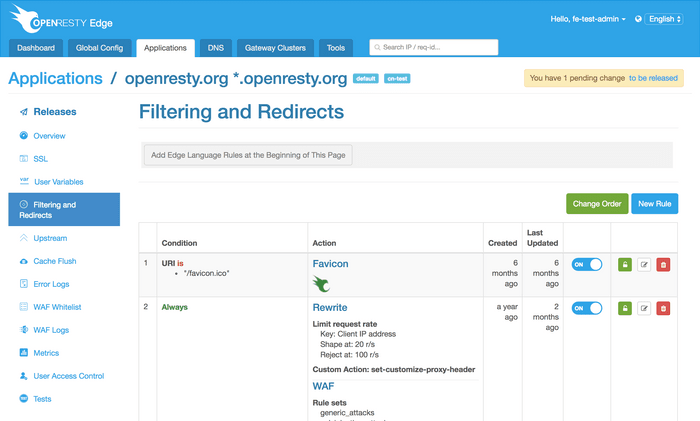Click the red delete icon for Favicon rule

point(663,264)
